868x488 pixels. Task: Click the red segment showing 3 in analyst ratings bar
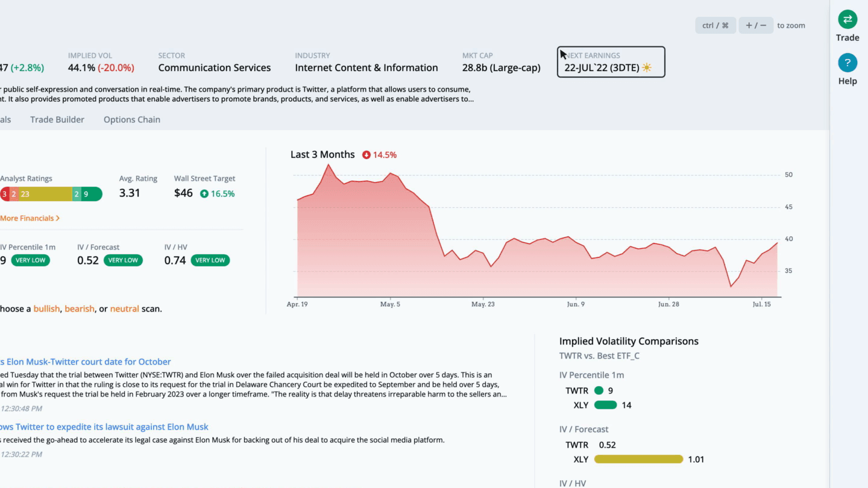(x=4, y=194)
